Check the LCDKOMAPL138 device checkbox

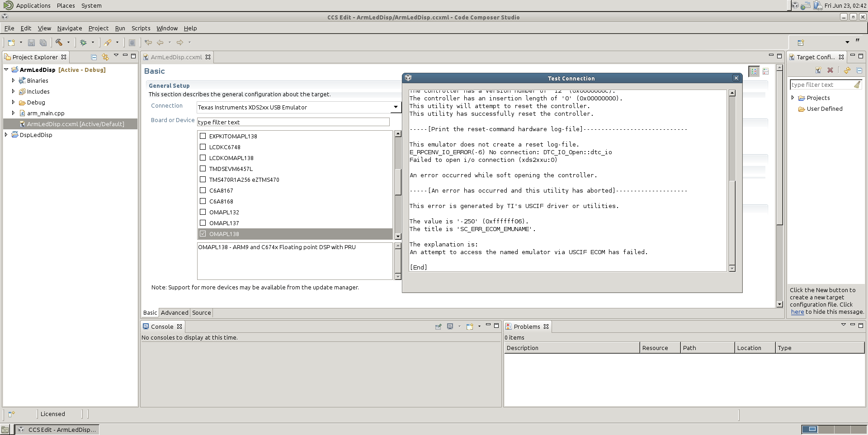click(203, 158)
